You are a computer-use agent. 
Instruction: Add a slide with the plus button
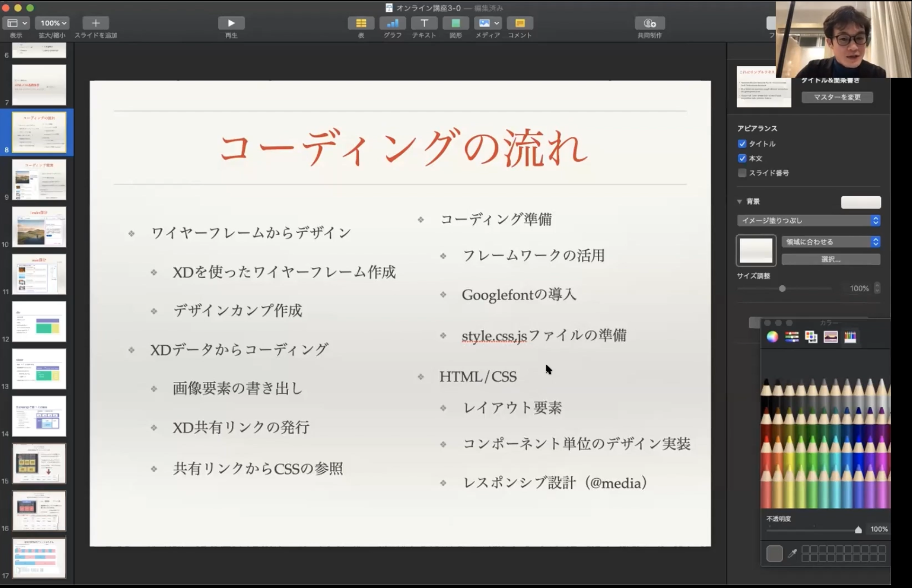95,23
